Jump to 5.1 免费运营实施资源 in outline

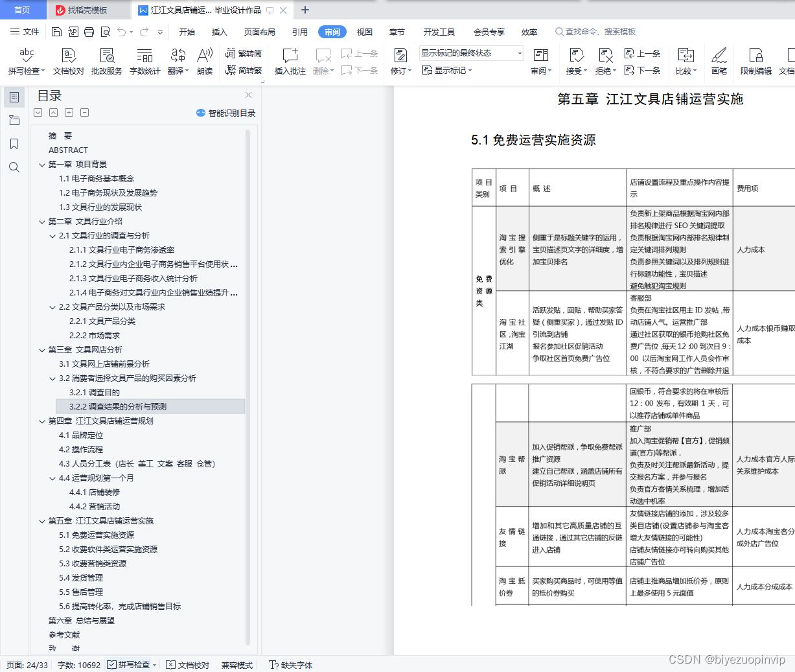(97, 535)
